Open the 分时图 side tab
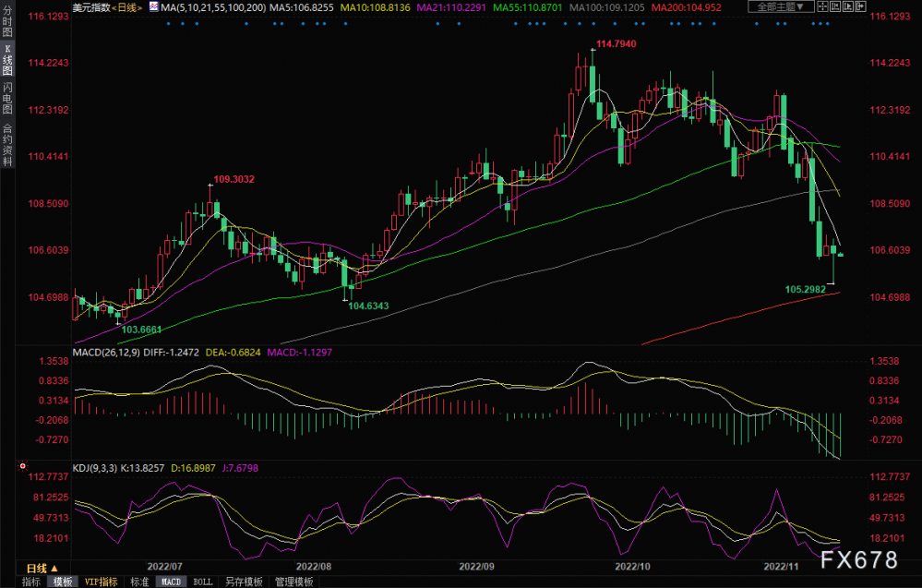 click(7, 21)
